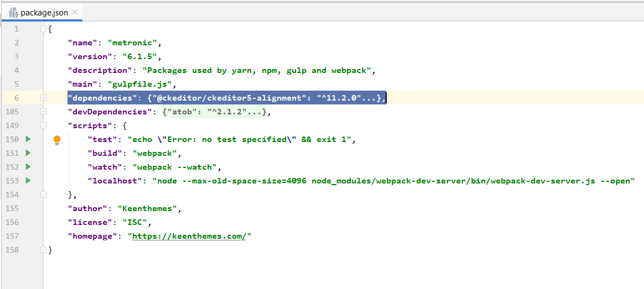Expand the folded dependencies block on line 6
Screen dimensions: 644x289
44,98
